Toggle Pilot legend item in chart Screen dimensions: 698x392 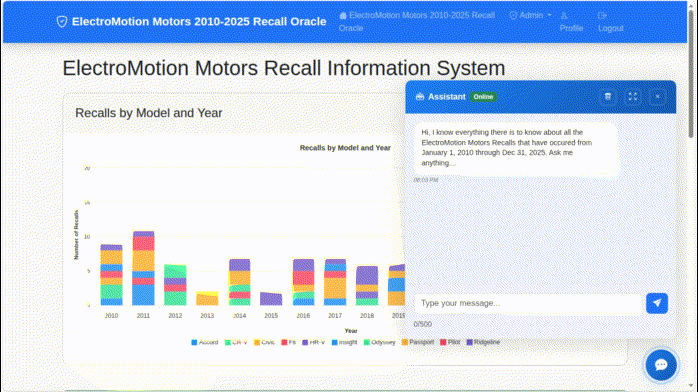[450, 342]
